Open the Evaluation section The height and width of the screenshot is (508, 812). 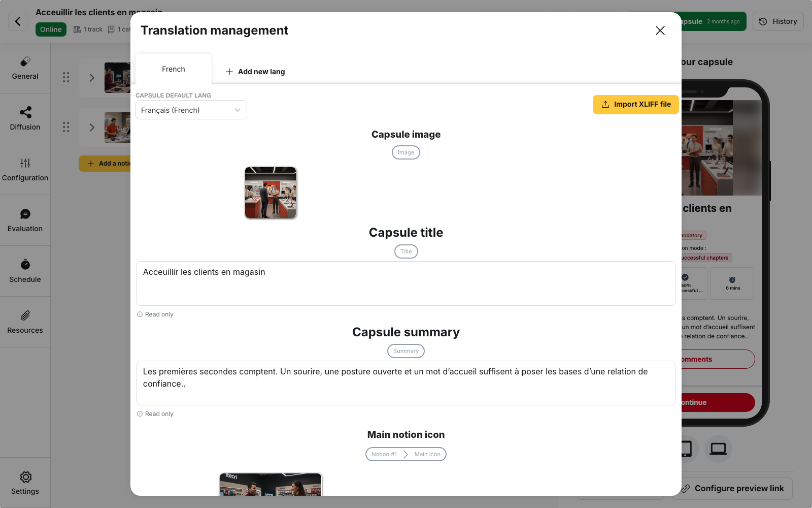tap(25, 220)
